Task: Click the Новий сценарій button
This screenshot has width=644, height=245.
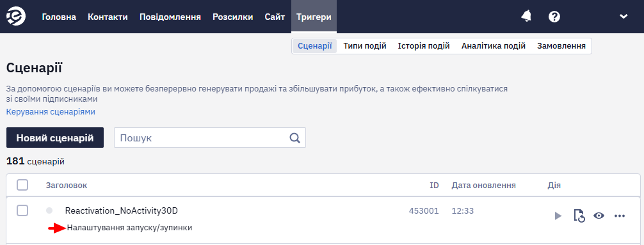Action: 55,138
